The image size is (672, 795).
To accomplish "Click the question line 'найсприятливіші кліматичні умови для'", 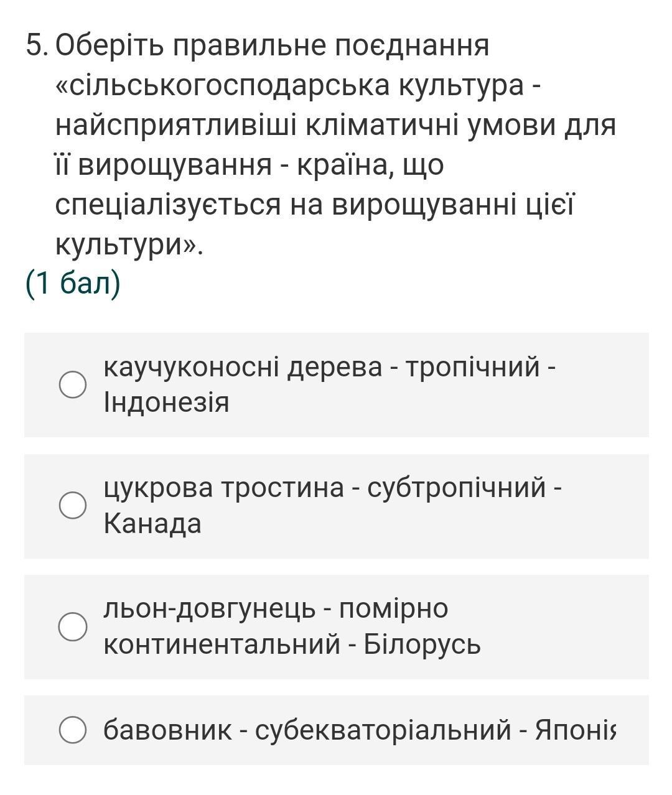I will pos(335,125).
